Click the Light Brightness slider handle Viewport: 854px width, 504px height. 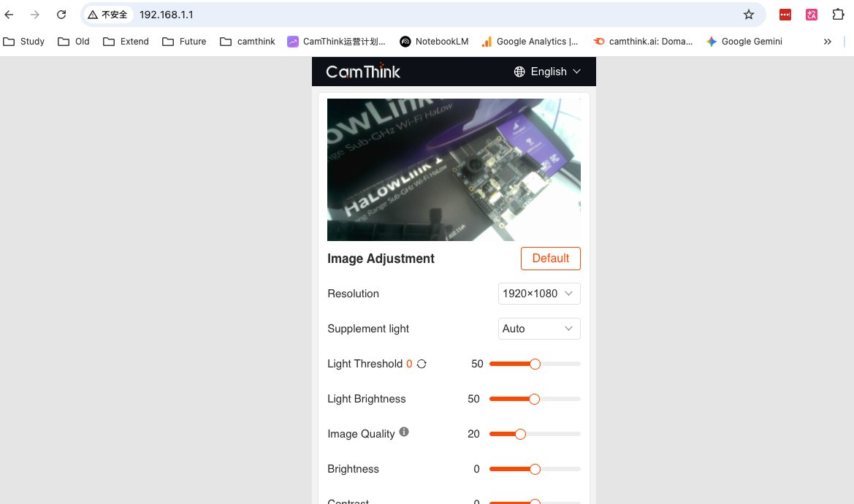534,399
